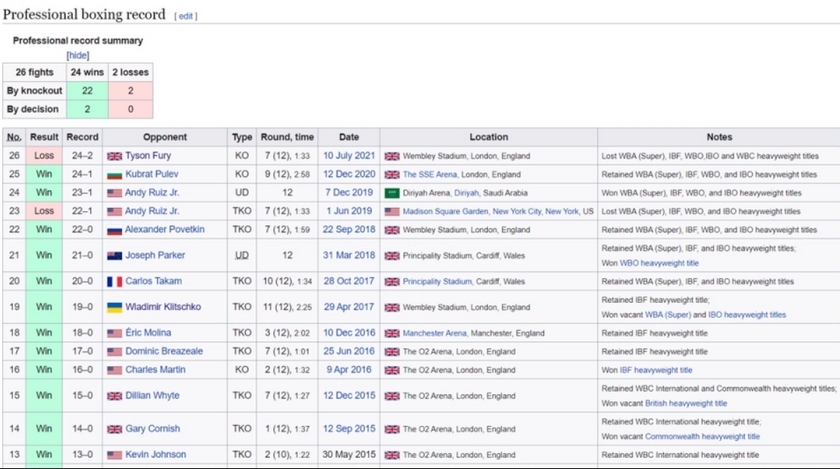Open the British heavyweight title link
The height and width of the screenshot is (469, 840).
(x=686, y=403)
